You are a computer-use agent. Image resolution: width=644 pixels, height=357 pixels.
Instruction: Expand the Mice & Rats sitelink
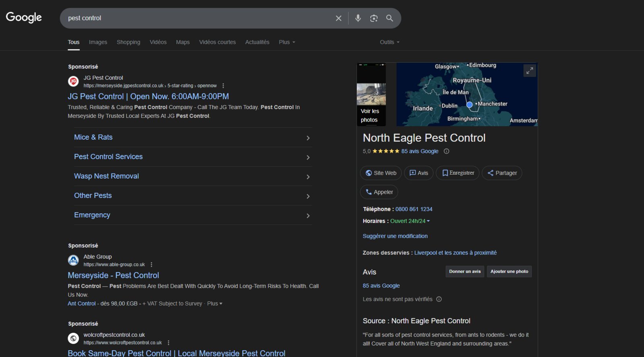pos(192,138)
